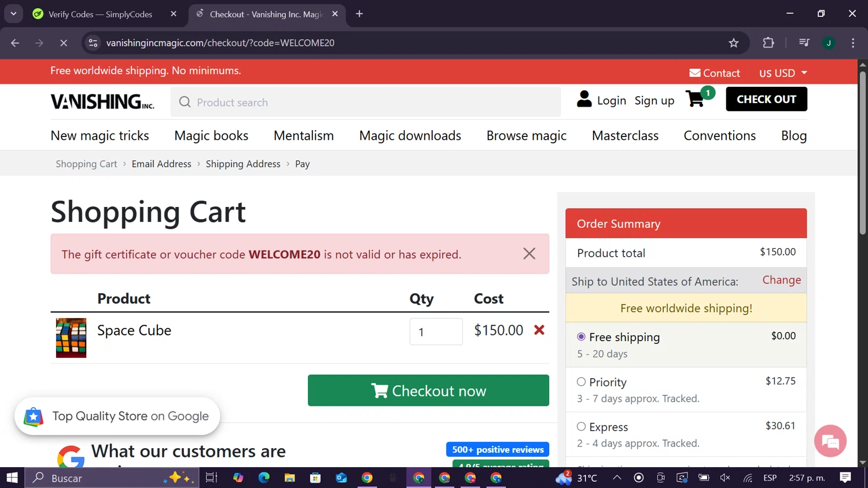Open Chrome three-dot menu
The height and width of the screenshot is (488, 868).
click(x=853, y=43)
